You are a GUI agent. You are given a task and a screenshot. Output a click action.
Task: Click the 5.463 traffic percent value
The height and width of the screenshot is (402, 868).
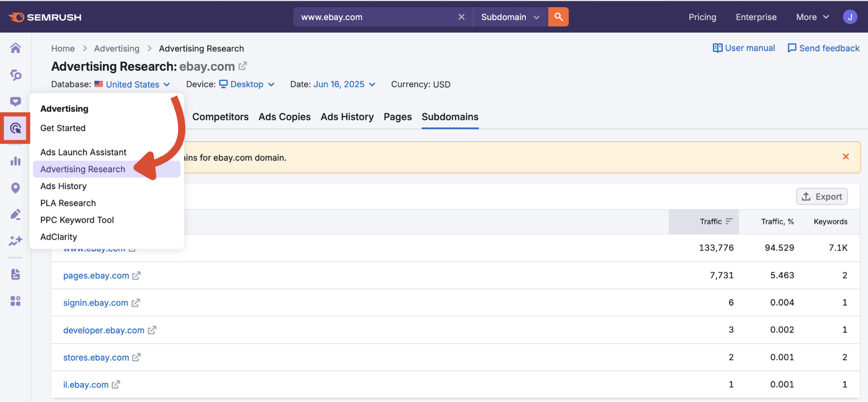pos(782,275)
